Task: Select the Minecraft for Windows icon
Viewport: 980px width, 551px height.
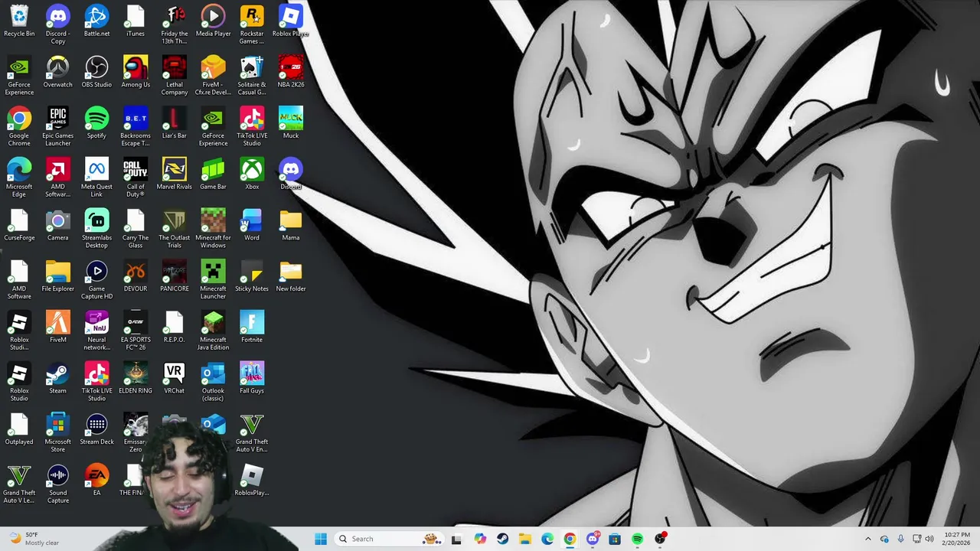Action: coord(213,230)
